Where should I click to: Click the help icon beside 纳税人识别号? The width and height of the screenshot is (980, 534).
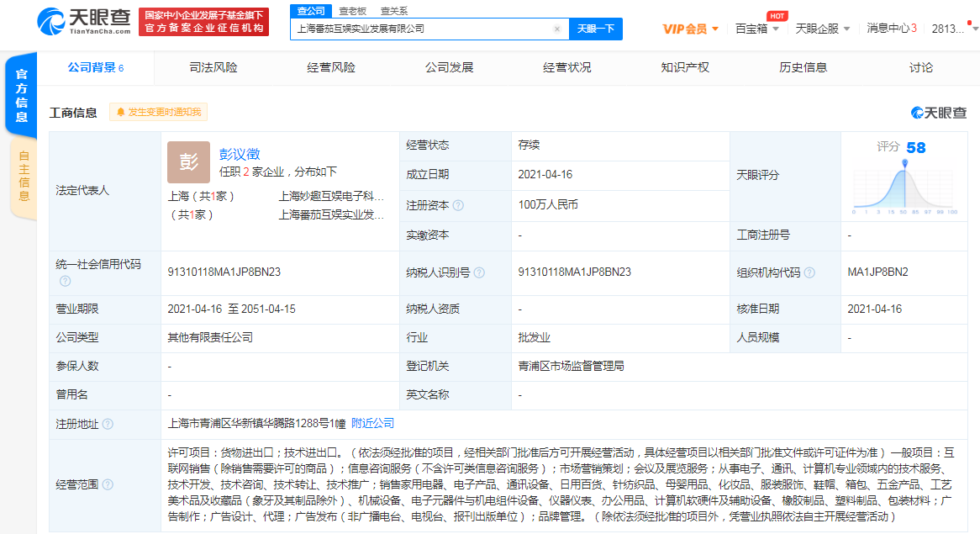(479, 272)
